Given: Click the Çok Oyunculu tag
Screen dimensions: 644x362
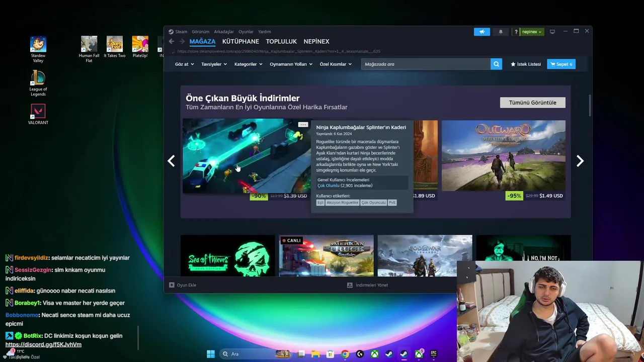Looking at the screenshot, I should coord(373,203).
